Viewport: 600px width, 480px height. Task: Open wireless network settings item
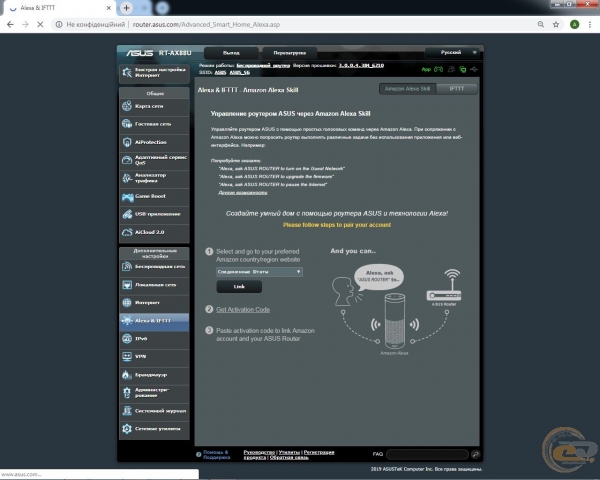[154, 267]
